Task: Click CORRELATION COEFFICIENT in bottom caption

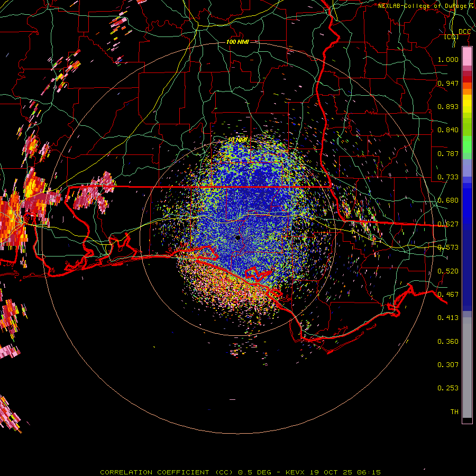Action: 154,472
